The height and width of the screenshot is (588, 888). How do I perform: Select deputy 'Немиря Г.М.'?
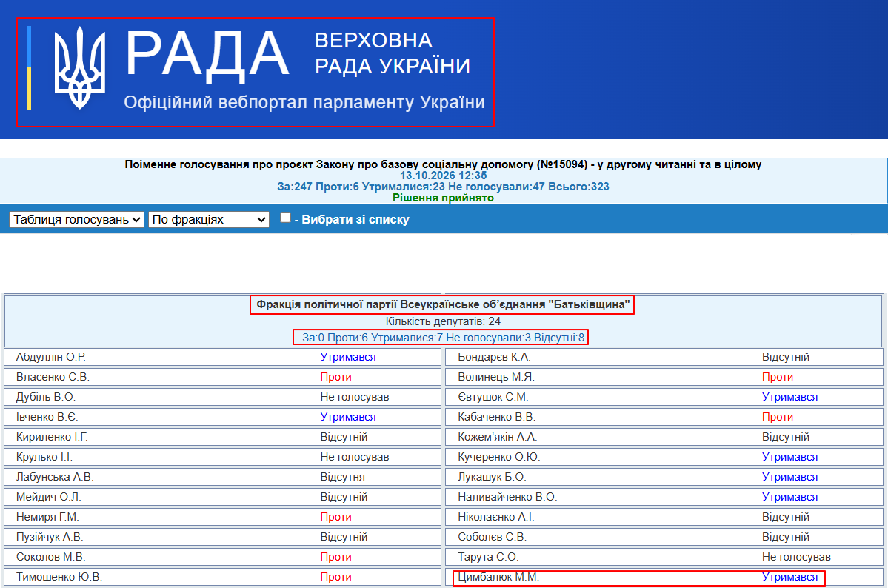coord(47,517)
